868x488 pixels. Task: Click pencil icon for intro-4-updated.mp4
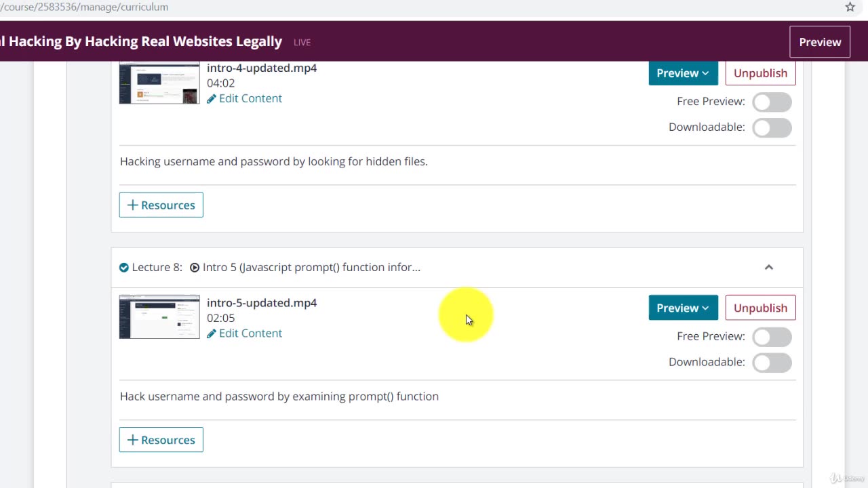click(x=212, y=99)
